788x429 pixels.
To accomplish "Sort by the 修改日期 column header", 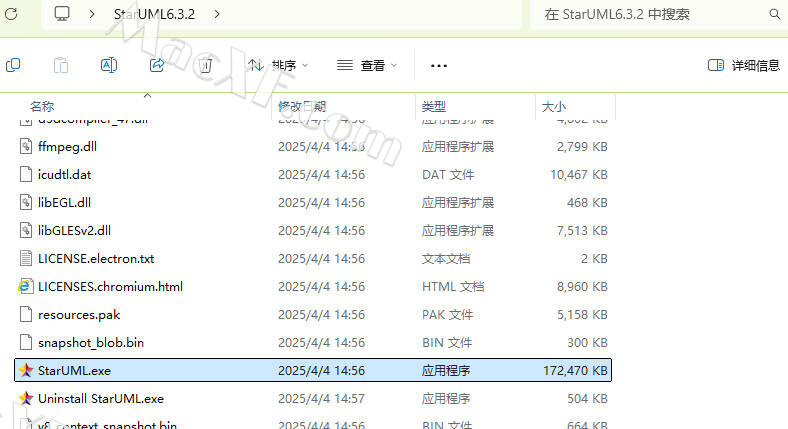I will point(303,106).
